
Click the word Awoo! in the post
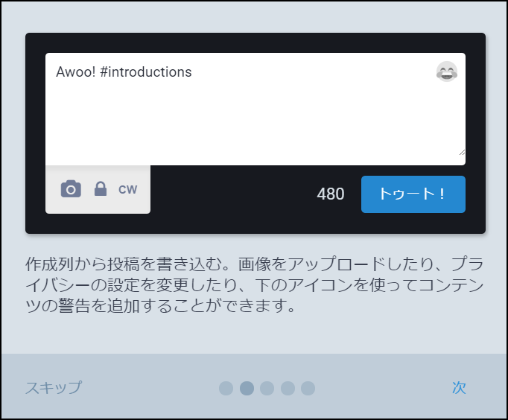(x=76, y=72)
